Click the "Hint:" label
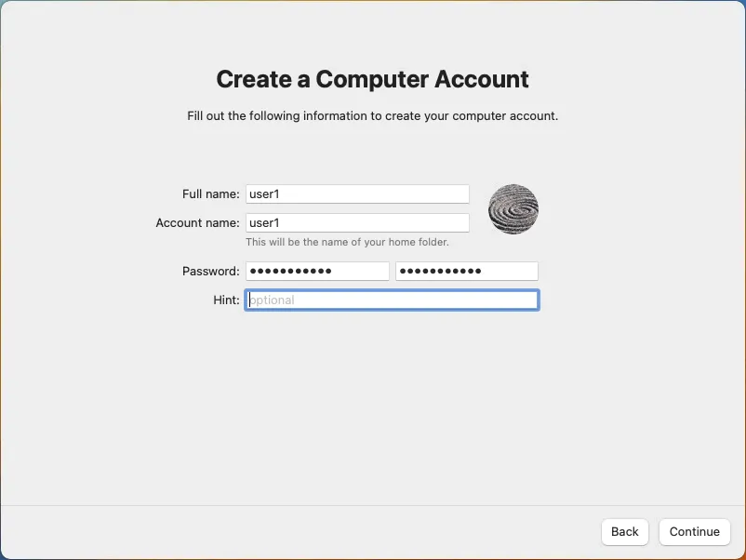 226,300
